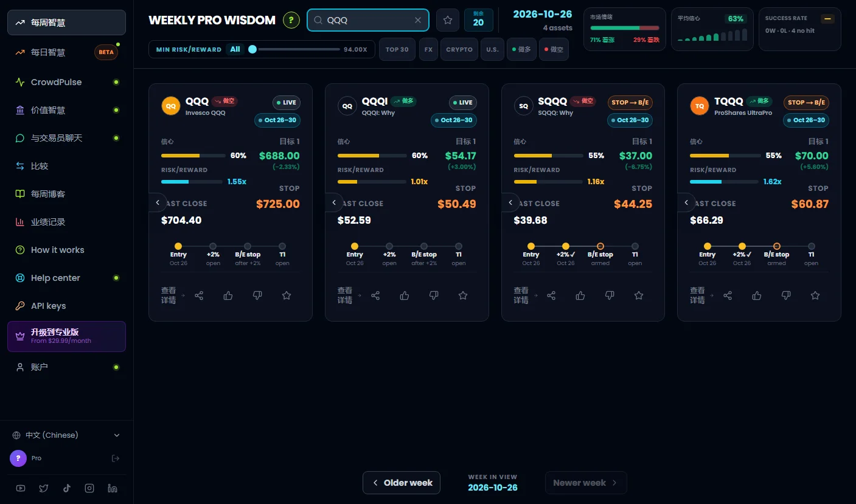
Task: Open 与交易员聊天 in the sidebar
Action: pos(66,138)
